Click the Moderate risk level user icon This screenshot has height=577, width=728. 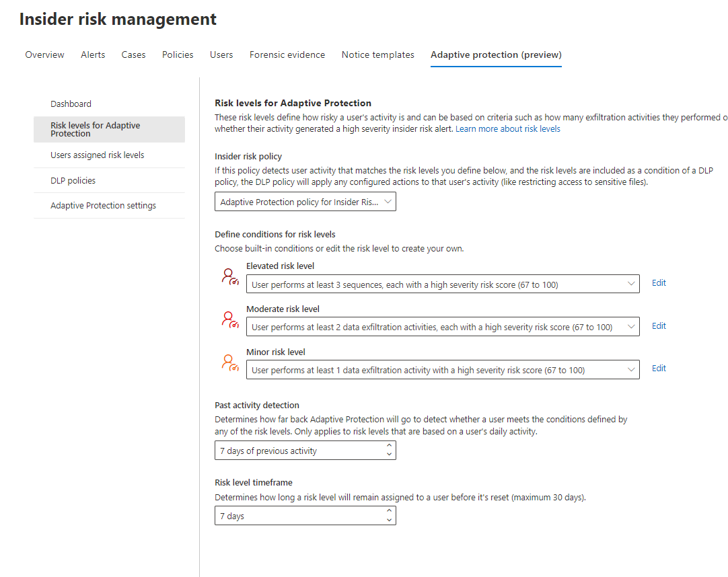coord(230,320)
